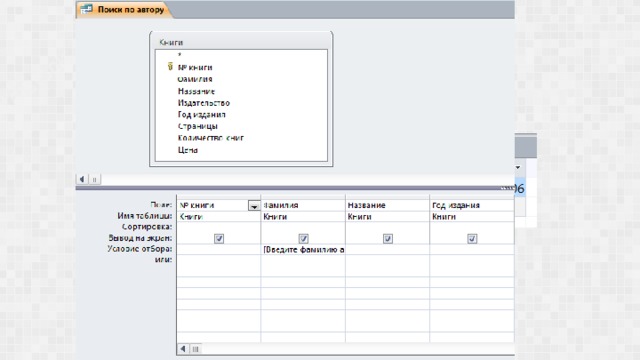Click the dropdown arrow in background window

point(518,167)
